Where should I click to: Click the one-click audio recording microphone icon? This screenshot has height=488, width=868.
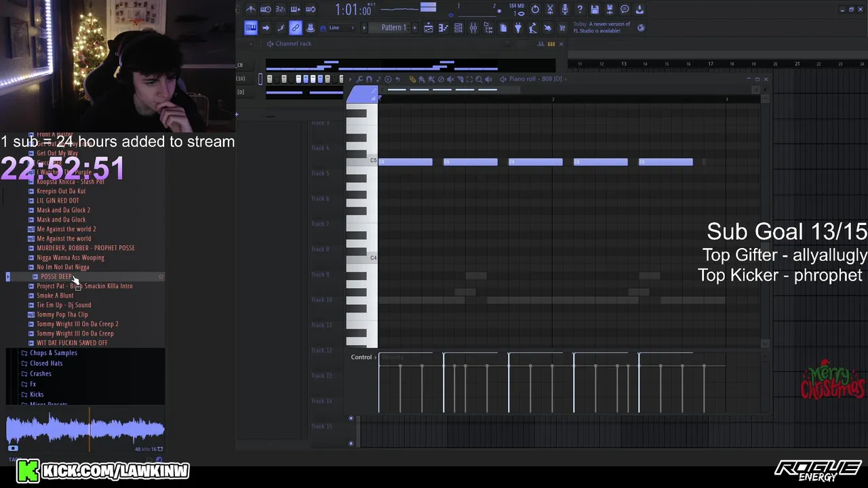pyautogui.click(x=565, y=9)
